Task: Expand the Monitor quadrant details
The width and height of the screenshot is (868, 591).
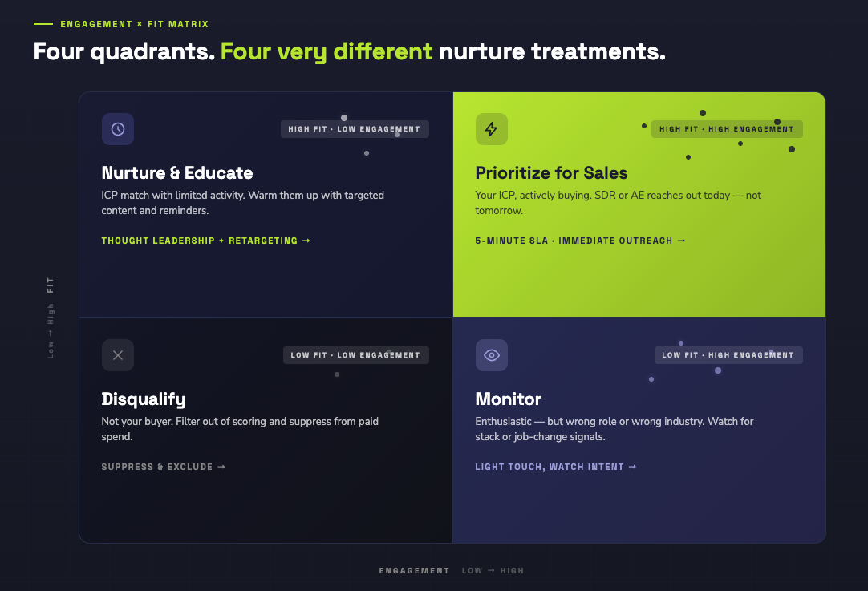Action: tap(638, 429)
